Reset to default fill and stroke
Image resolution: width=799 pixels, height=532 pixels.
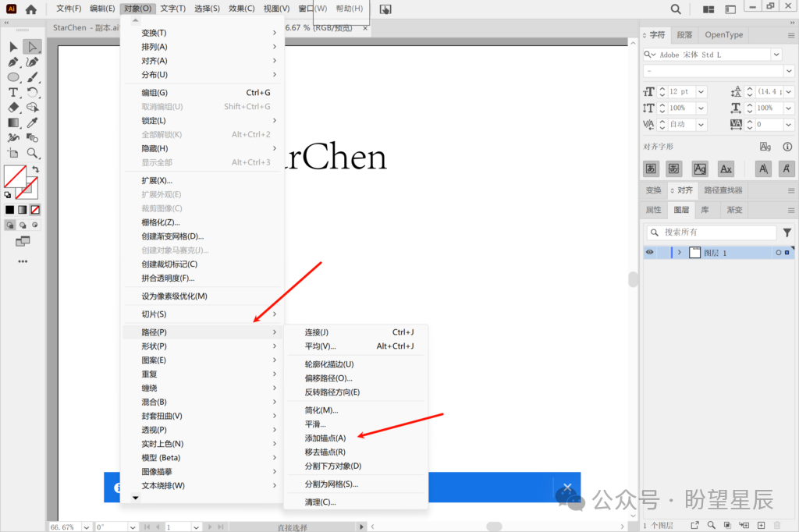point(8,195)
